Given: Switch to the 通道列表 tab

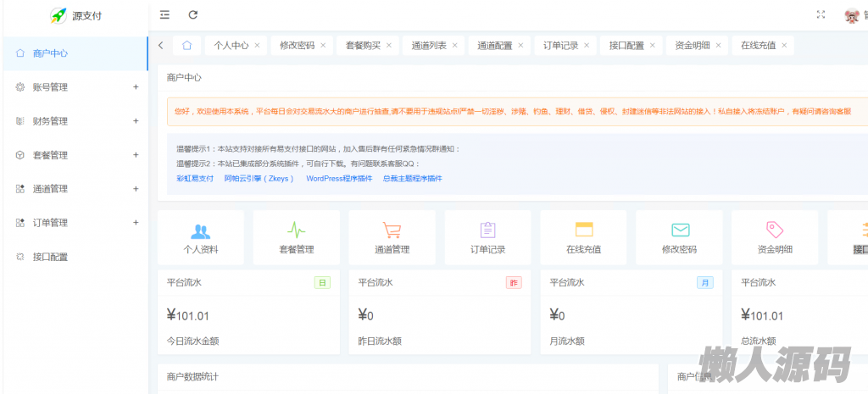Looking at the screenshot, I should point(429,46).
